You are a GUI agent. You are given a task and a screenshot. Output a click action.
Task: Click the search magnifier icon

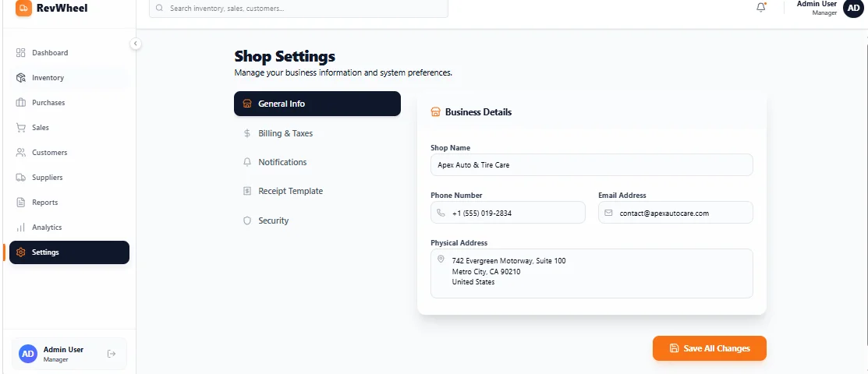(160, 9)
